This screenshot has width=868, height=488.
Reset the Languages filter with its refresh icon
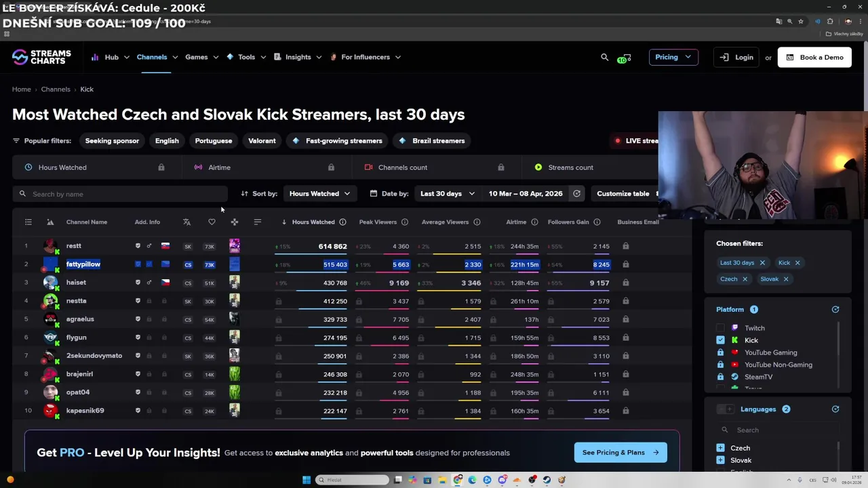[835, 409]
